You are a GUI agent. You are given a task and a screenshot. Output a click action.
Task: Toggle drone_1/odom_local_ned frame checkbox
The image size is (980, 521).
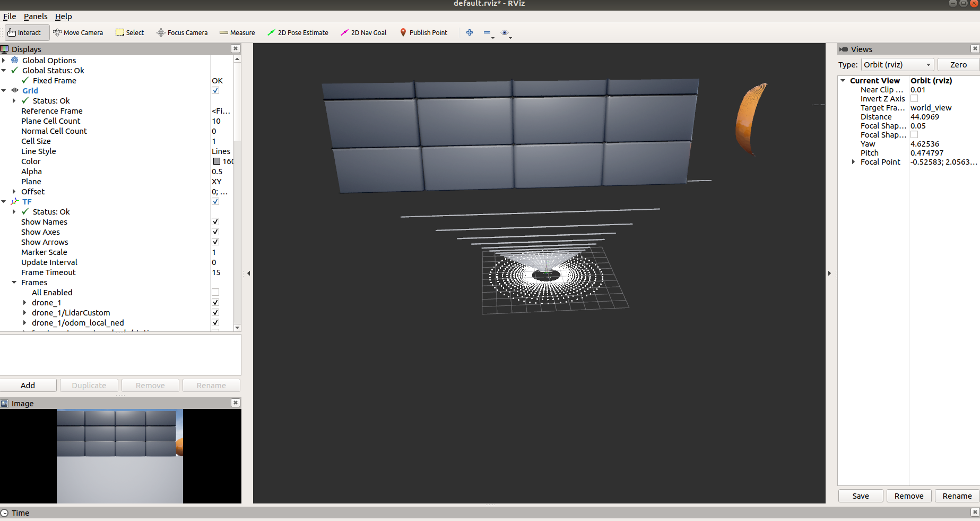215,322
